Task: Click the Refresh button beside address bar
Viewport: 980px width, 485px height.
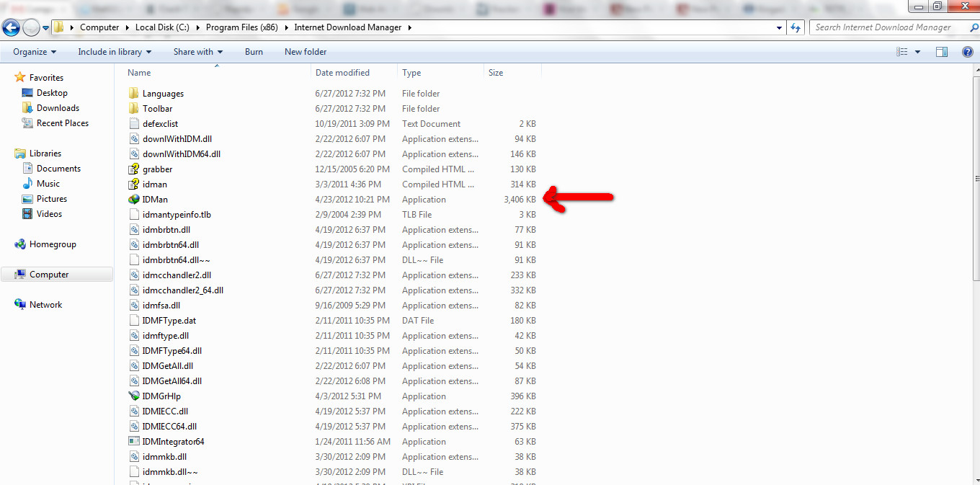Action: coord(796,27)
